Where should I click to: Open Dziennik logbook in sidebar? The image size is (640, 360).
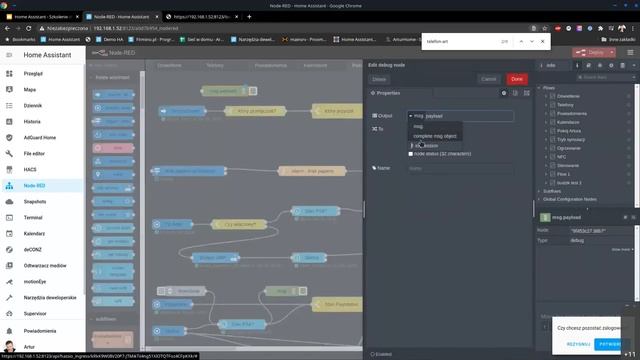[42, 105]
